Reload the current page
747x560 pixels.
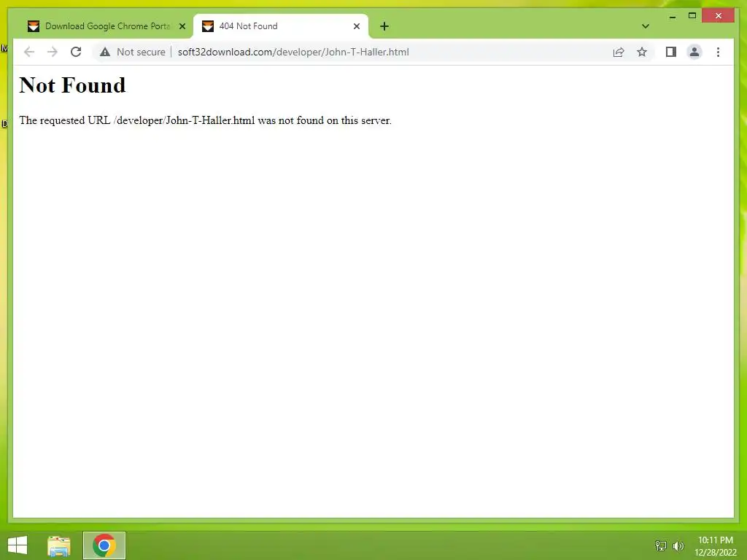coord(76,52)
